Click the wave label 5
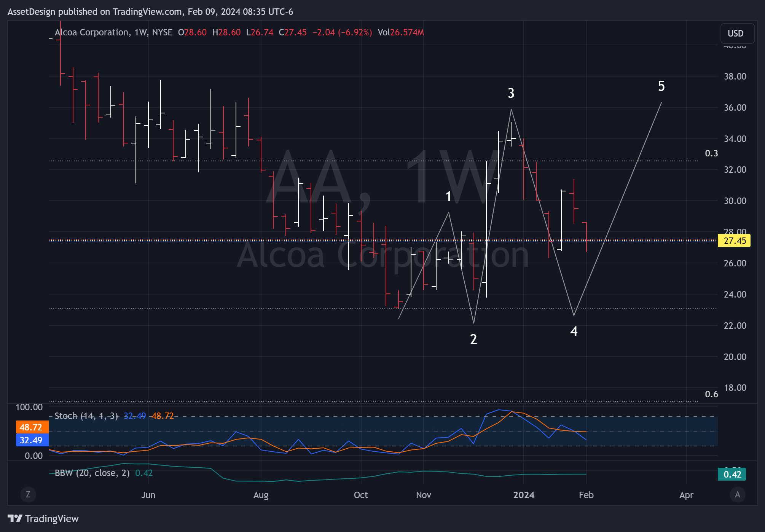The height and width of the screenshot is (532, 765). tap(661, 86)
